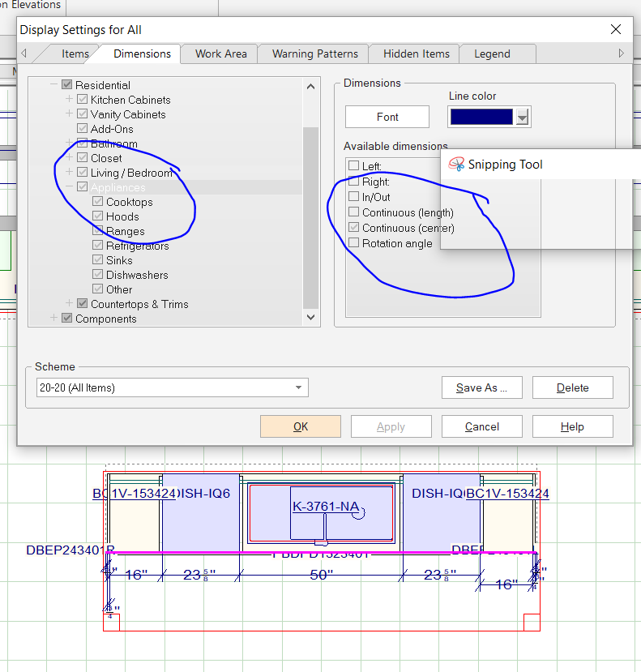Click the dark blue line color swatch
641x672 pixels.
481,118
